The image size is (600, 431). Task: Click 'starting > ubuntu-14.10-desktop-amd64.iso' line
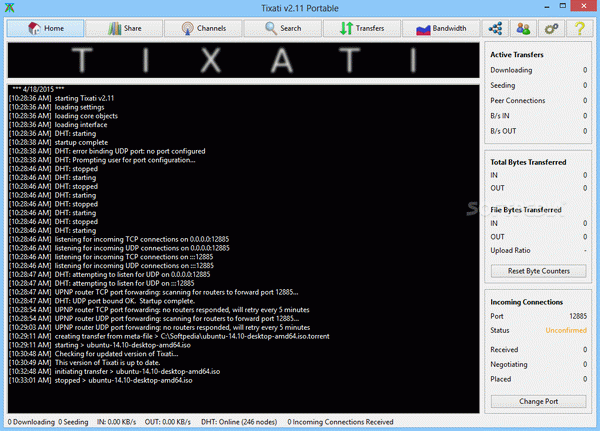(x=100, y=345)
